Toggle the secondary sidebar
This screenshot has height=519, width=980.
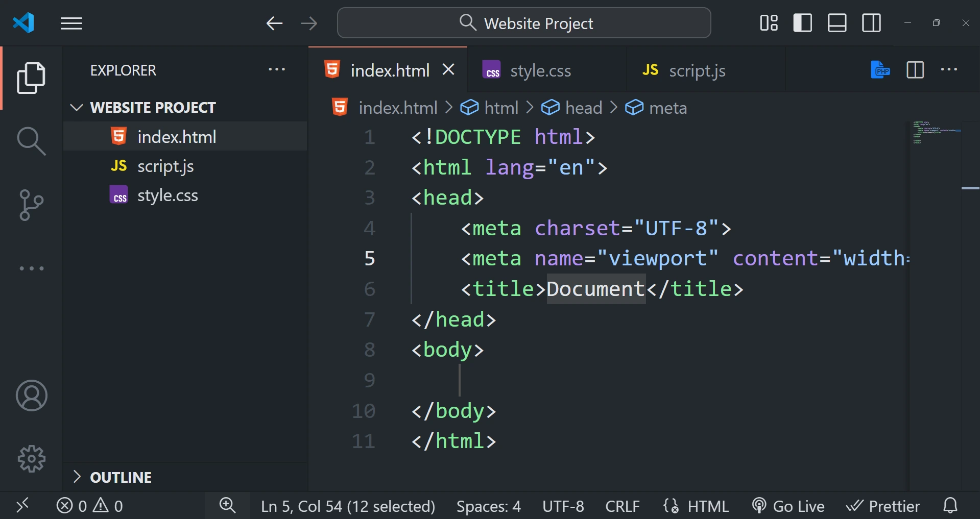(x=871, y=22)
